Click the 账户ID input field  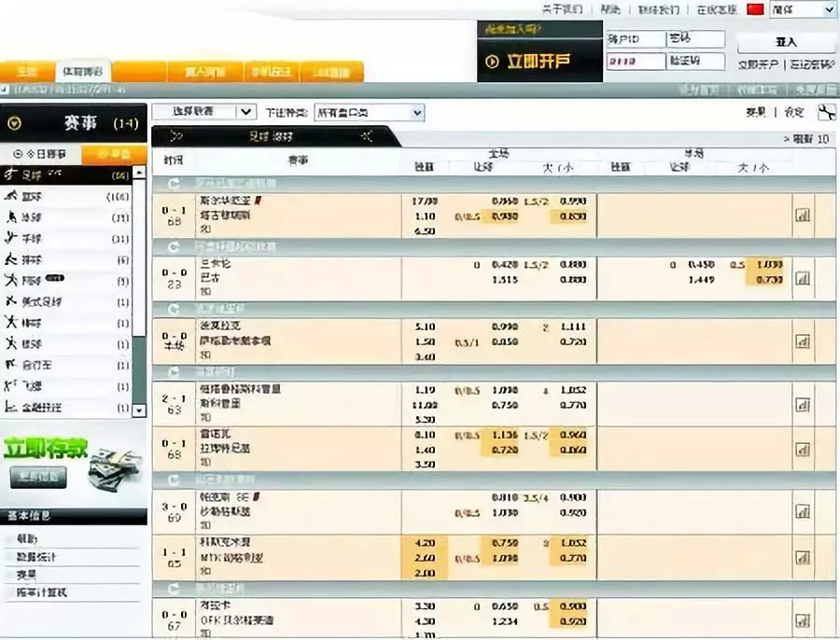(636, 38)
